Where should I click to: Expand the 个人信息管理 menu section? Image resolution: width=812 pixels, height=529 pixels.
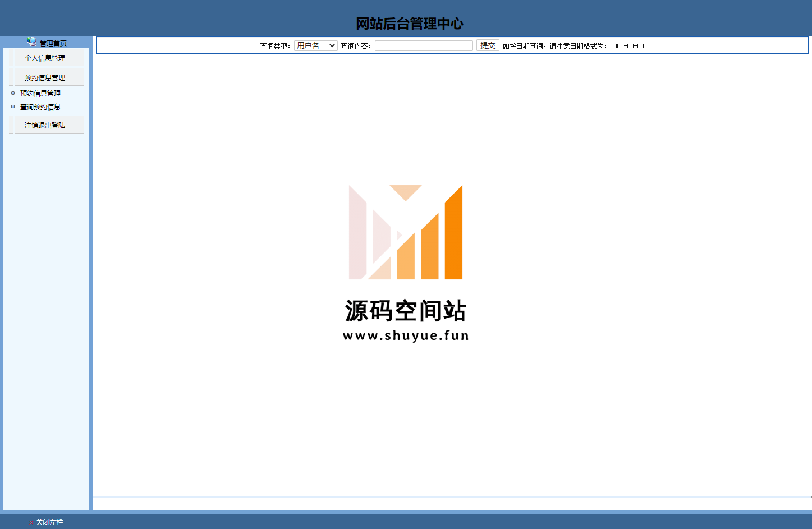click(45, 58)
